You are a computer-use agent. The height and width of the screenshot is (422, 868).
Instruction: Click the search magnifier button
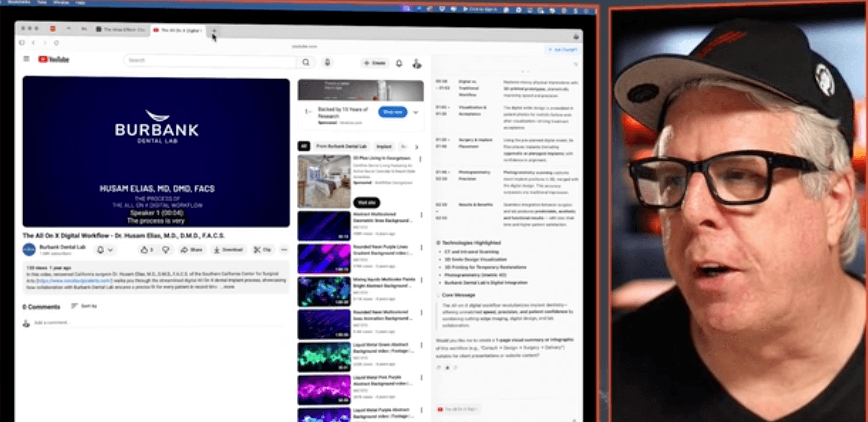(x=306, y=63)
